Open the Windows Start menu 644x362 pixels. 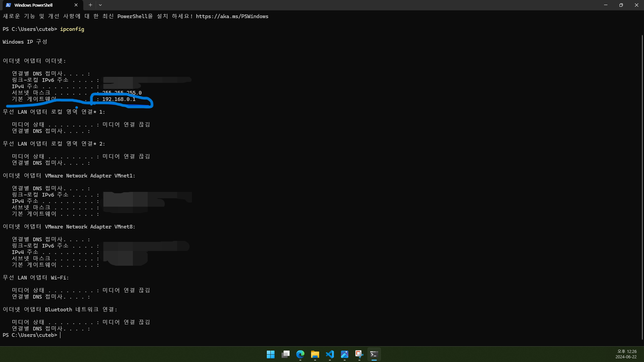(270, 354)
